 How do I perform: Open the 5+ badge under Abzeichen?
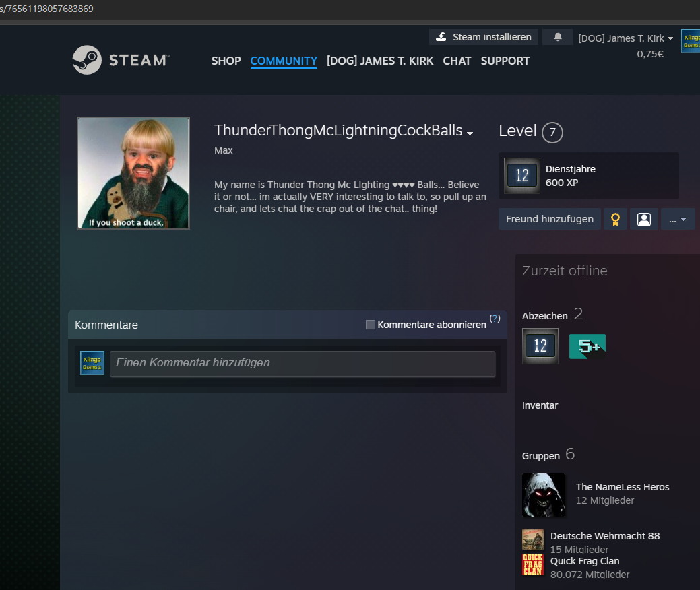(587, 346)
